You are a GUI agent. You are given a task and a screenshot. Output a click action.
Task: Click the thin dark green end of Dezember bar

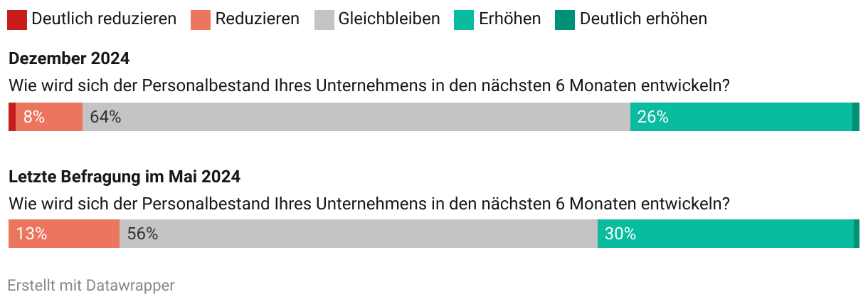tap(856, 117)
